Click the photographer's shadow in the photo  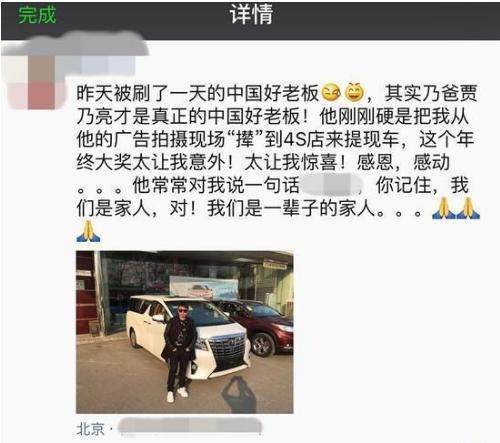[239, 395]
